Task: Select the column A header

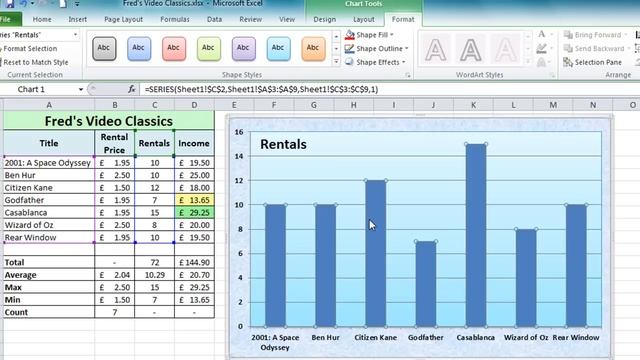Action: point(49,105)
